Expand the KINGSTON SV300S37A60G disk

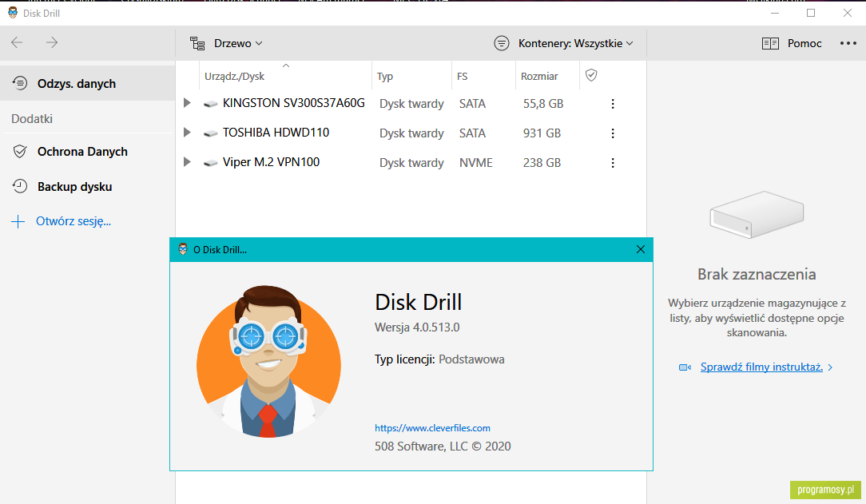(x=187, y=103)
